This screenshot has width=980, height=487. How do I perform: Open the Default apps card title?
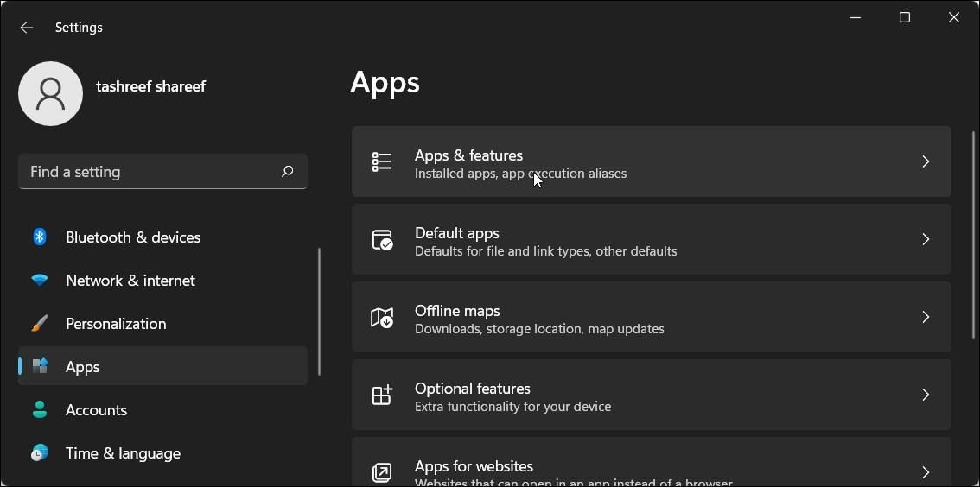(457, 233)
